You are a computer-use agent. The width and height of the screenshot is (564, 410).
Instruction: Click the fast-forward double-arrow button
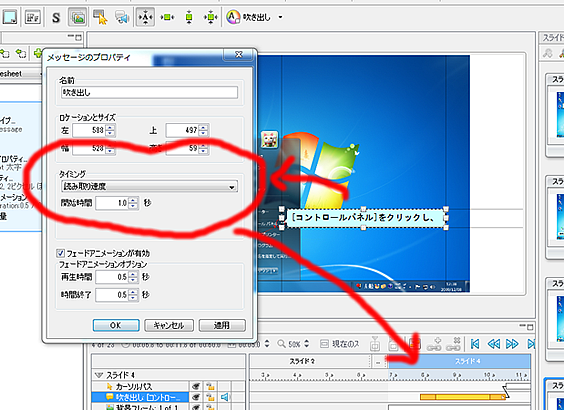(x=512, y=344)
